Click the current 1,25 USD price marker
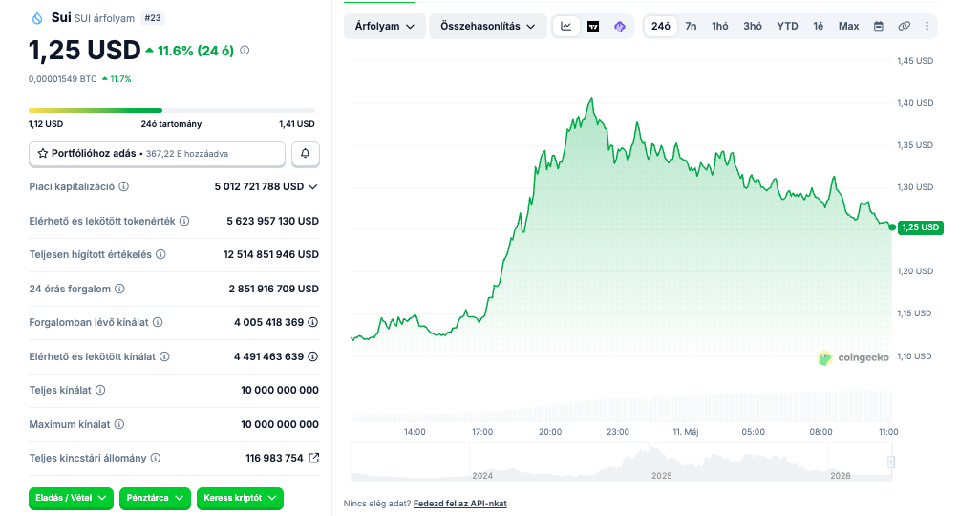 [921, 227]
